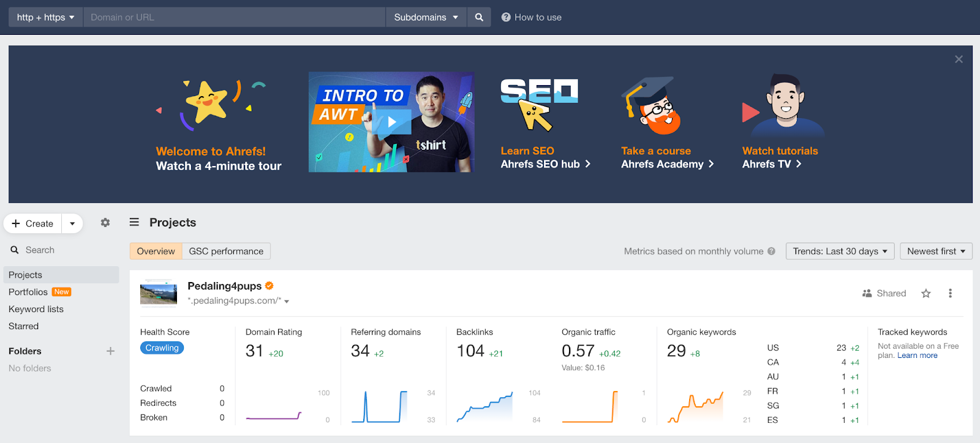Click the celebrating star welcome icon
Image resolution: width=980 pixels, height=443 pixels.
point(210,104)
